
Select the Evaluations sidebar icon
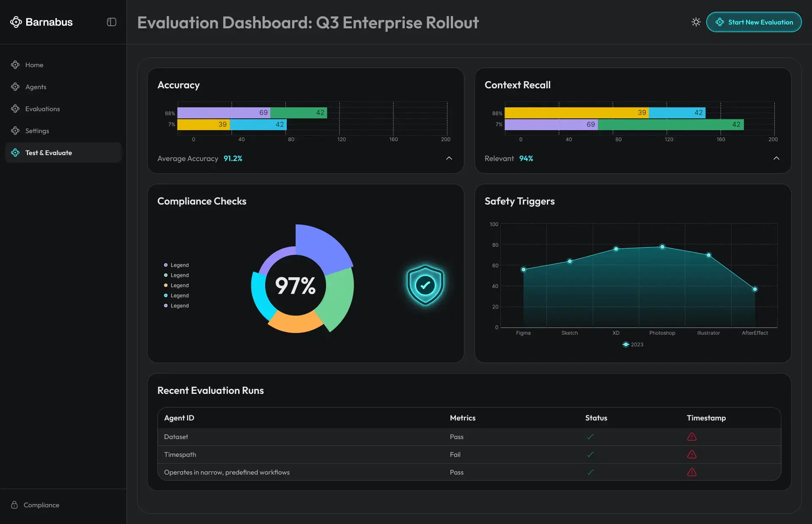click(x=15, y=109)
